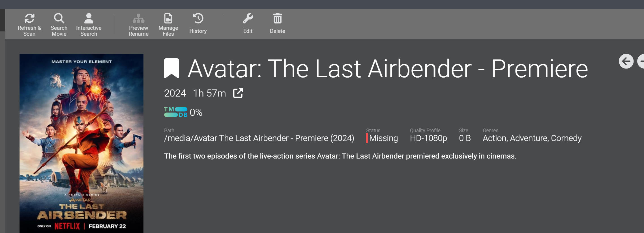Click the movie title heading

pos(388,69)
